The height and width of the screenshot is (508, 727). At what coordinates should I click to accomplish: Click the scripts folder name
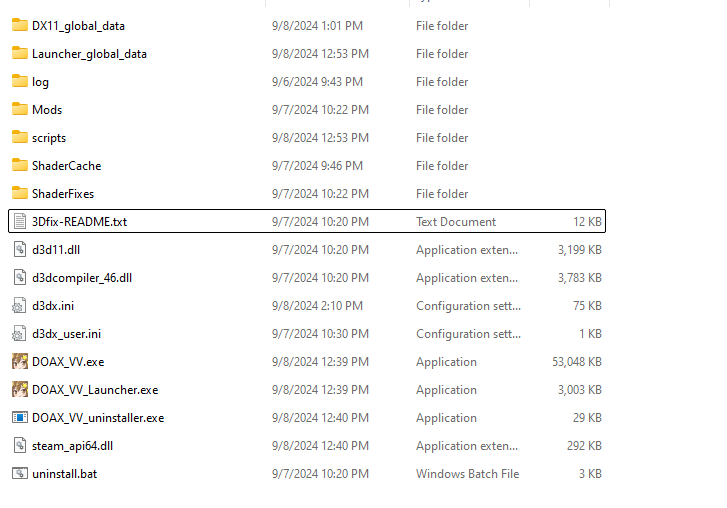49,138
